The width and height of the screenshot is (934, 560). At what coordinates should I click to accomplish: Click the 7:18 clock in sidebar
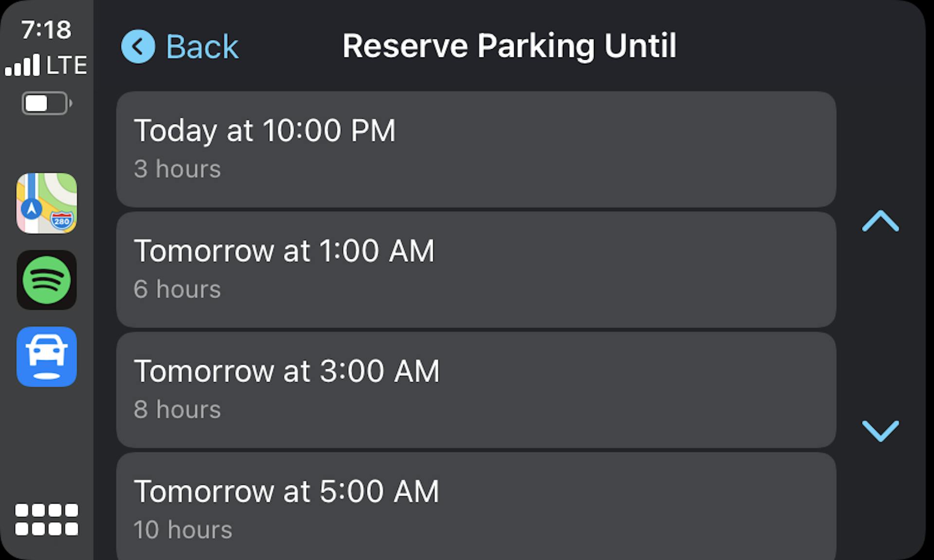(46, 30)
